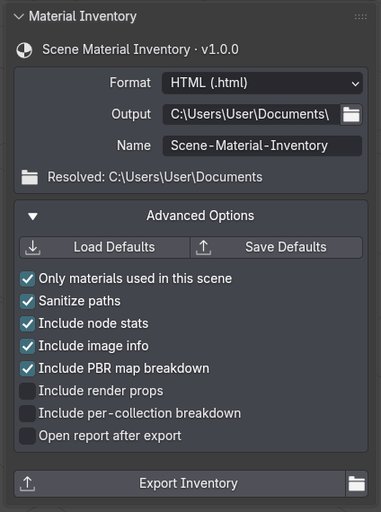Viewport: 381px width, 512px height.
Task: Click the Advanced Options header label
Action: coord(200,216)
